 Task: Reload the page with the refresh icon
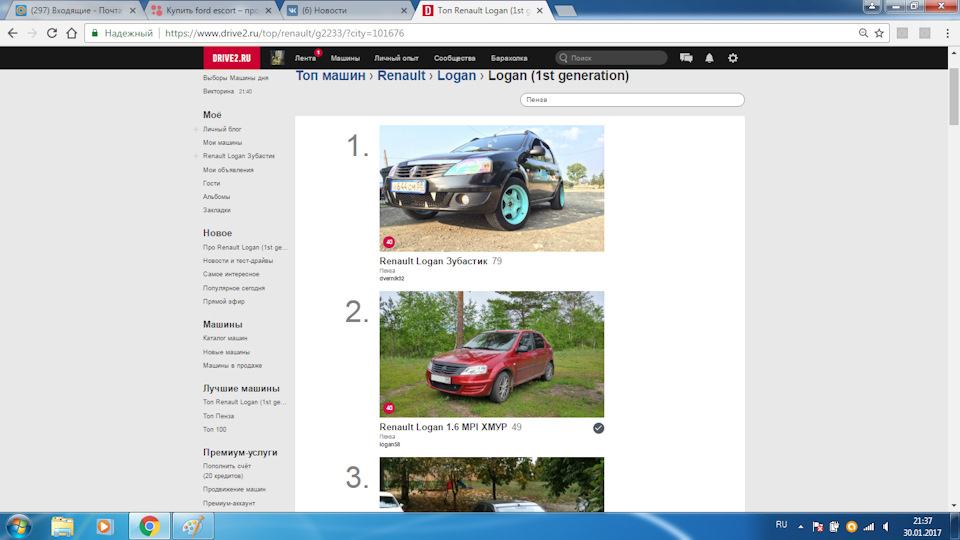click(52, 33)
